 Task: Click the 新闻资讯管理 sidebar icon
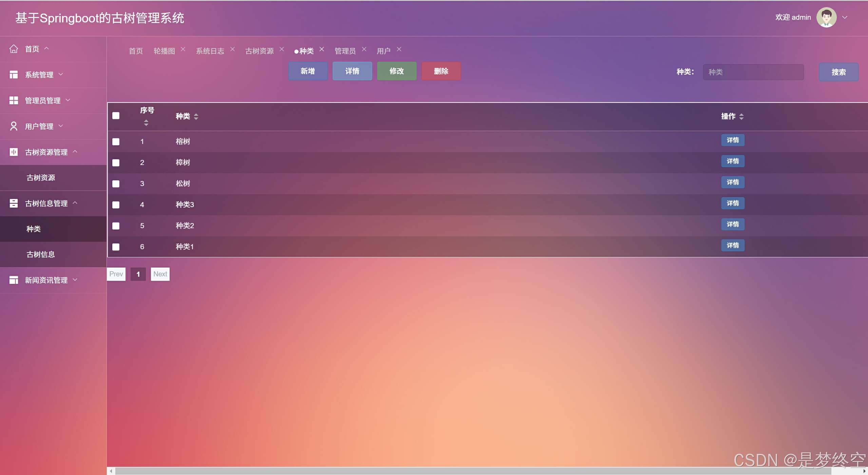(x=14, y=280)
